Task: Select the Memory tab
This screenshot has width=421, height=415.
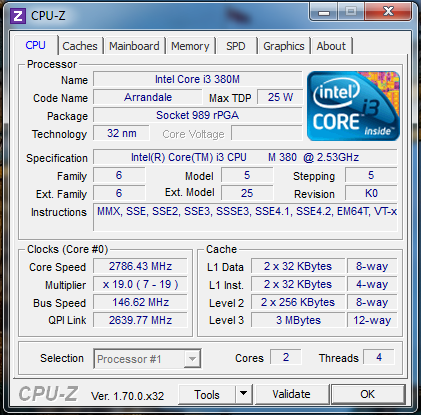Action: coord(190,46)
